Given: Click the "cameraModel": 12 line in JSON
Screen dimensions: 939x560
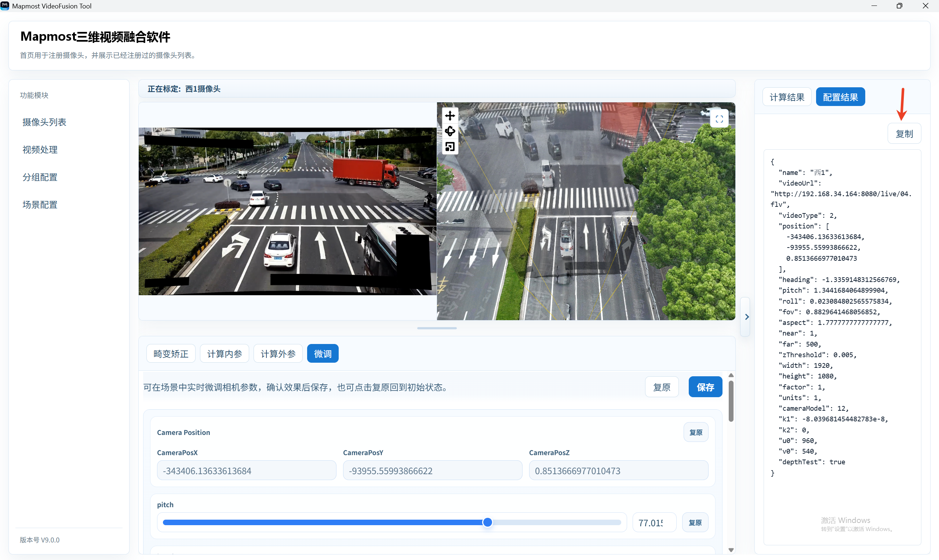Looking at the screenshot, I should coord(814,408).
